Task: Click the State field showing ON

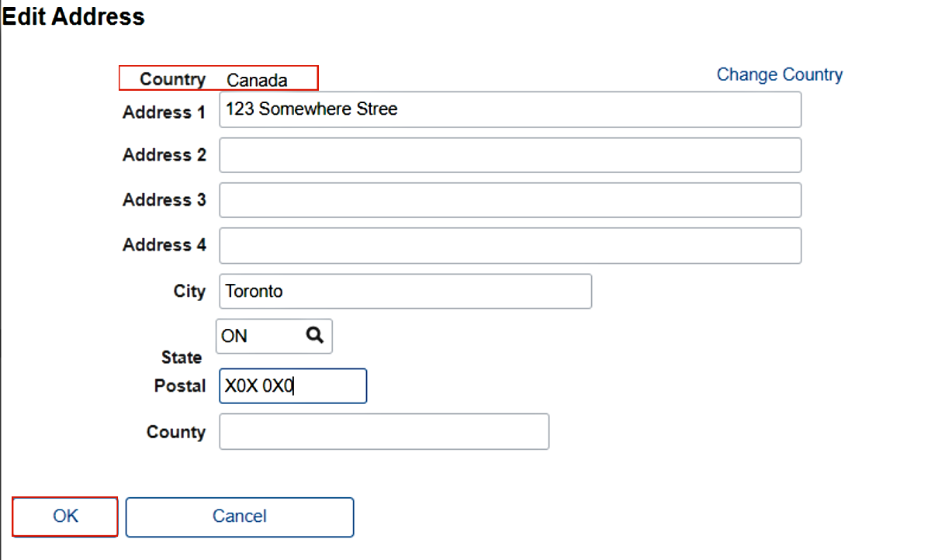Action: (x=260, y=336)
